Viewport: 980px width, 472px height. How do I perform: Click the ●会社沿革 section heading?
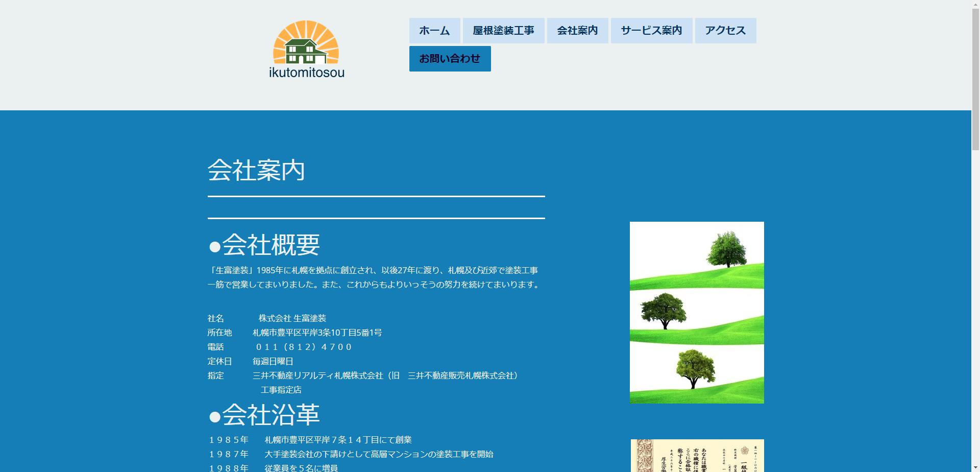(263, 416)
